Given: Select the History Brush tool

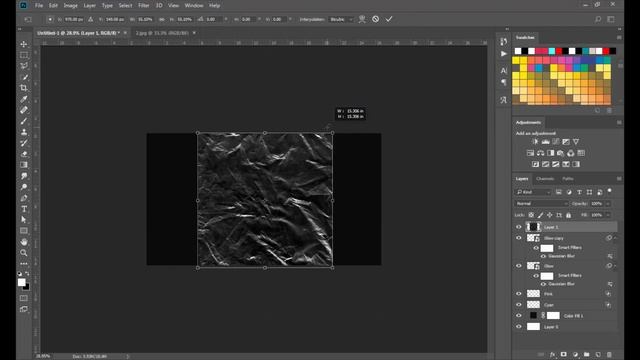Looking at the screenshot, I should [24, 143].
